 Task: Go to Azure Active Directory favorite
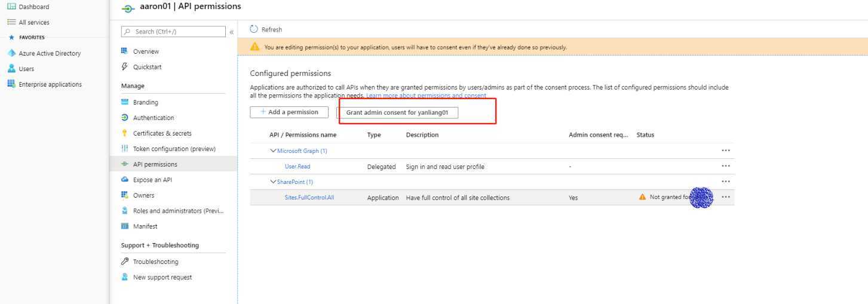coord(50,53)
